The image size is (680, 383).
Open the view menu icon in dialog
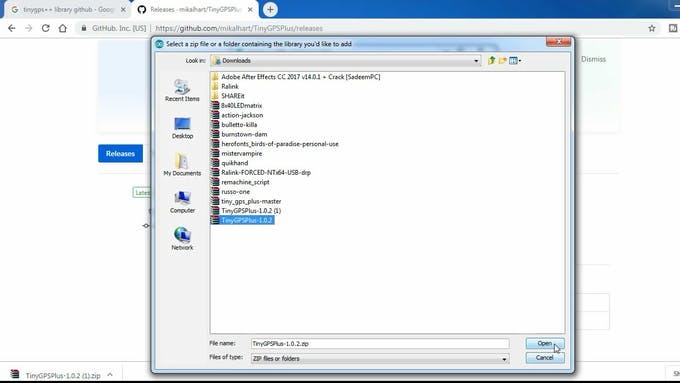click(515, 61)
